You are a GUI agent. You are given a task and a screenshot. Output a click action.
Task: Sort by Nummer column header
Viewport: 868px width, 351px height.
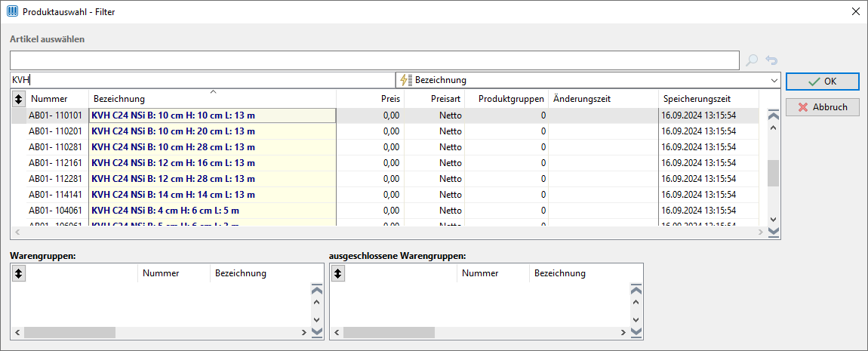point(57,99)
